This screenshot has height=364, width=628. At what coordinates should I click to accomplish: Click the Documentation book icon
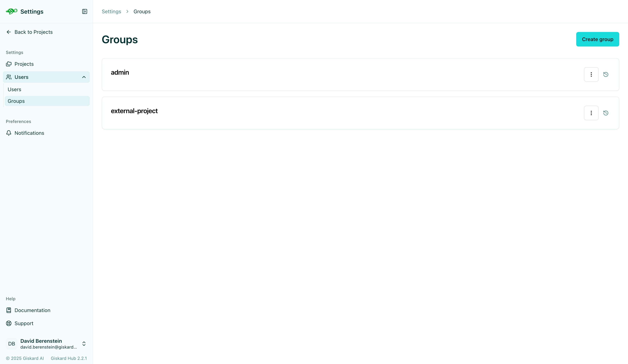pos(9,310)
